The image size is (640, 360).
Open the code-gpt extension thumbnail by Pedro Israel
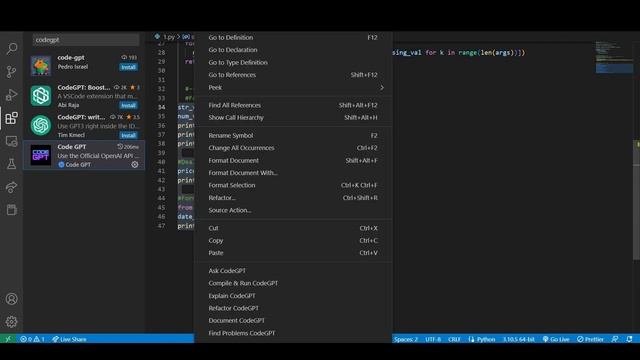(41, 66)
